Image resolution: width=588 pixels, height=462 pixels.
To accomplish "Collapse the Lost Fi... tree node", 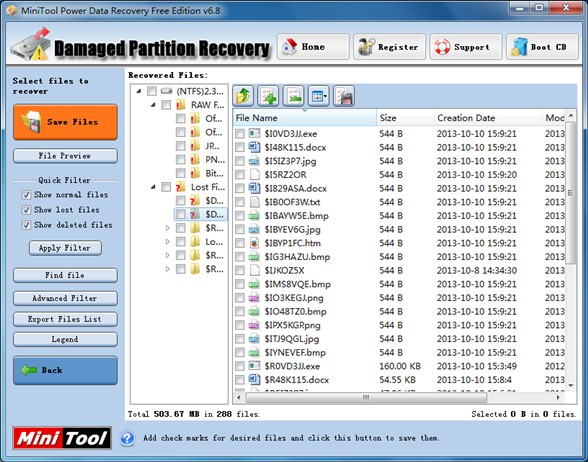I will tap(153, 187).
